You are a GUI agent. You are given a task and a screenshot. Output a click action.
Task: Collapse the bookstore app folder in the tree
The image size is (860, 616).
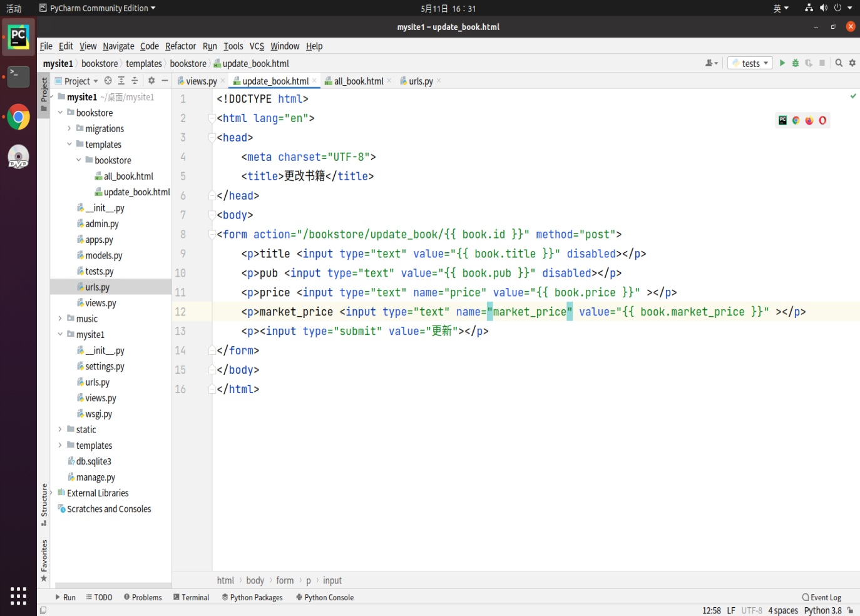60,113
